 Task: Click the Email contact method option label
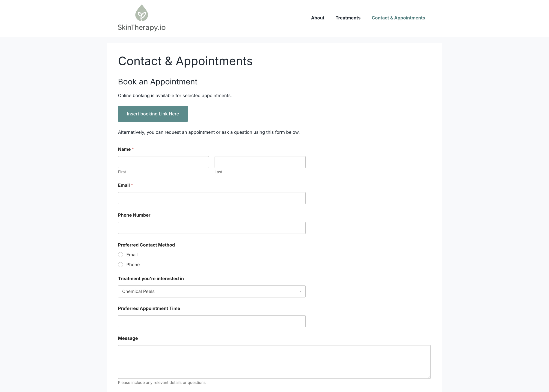click(x=132, y=255)
